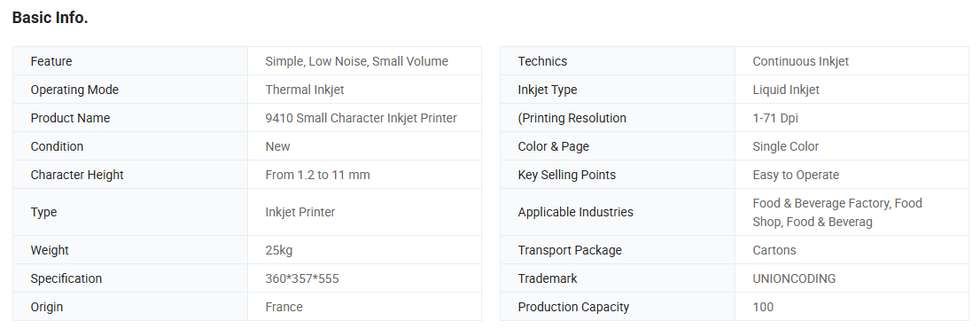Image resolution: width=980 pixels, height=329 pixels.
Task: Click the France origin value
Action: [284, 307]
